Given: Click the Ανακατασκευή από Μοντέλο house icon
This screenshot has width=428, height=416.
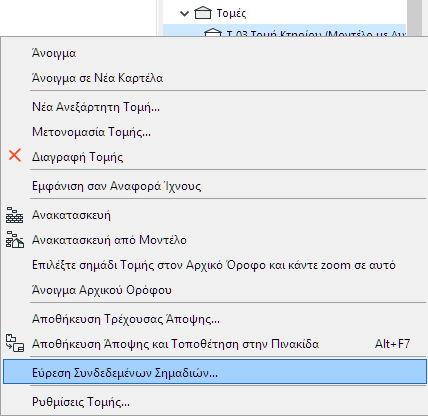Looking at the screenshot, I should (x=15, y=240).
